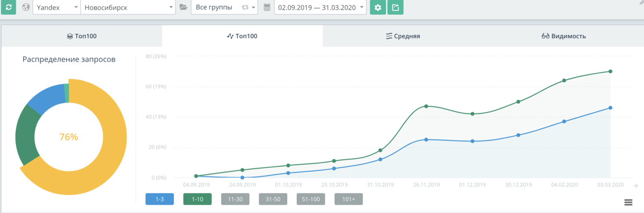The height and width of the screenshot is (213, 644).
Task: Expand the Новосибирск region dropdown
Action: pyautogui.click(x=128, y=7)
